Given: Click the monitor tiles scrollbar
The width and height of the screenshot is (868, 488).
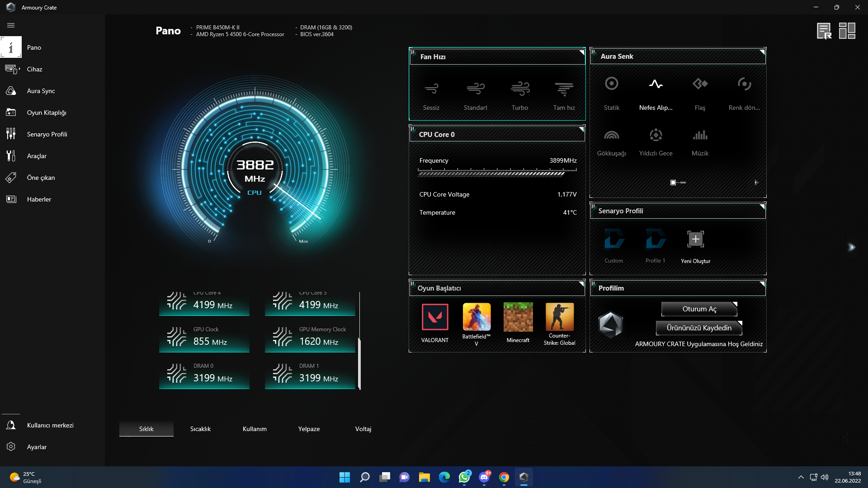Looking at the screenshot, I should click(359, 363).
